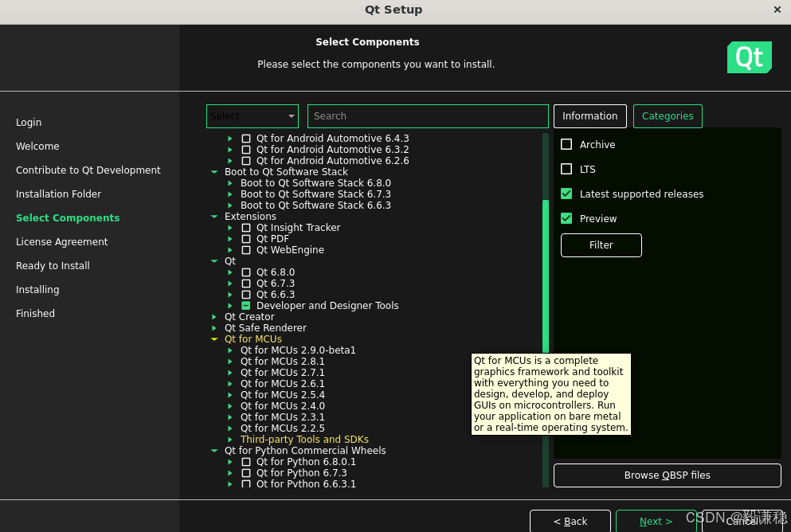Expand Third-party Tools and SDKs arrow

coord(230,439)
